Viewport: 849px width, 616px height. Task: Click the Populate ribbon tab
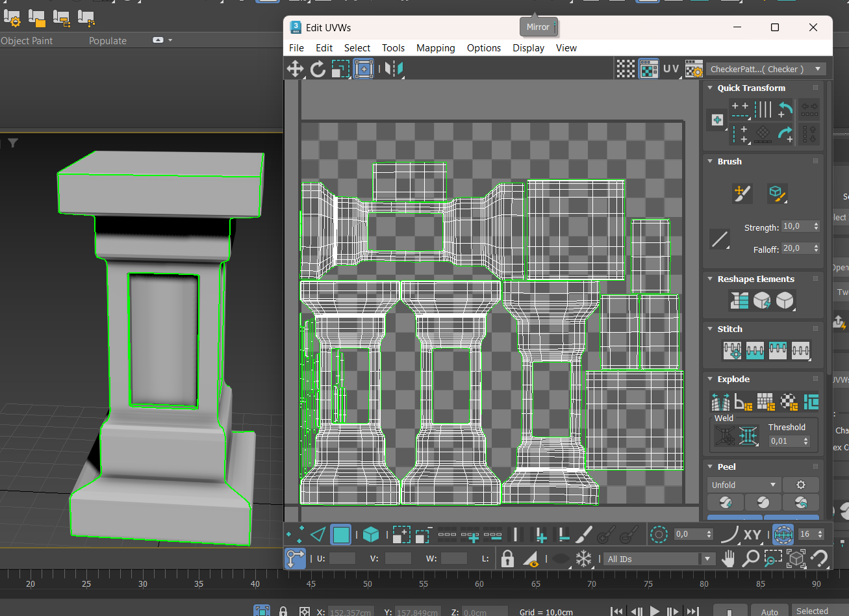pos(108,40)
